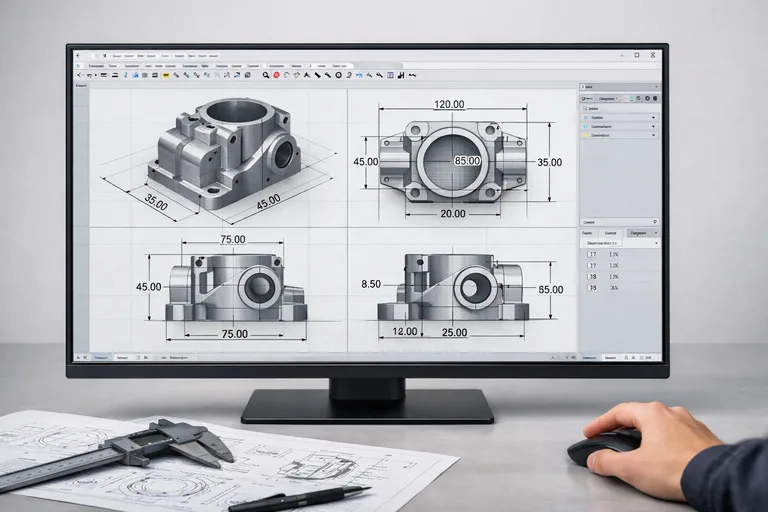Click the red circle toolbar icon
The image size is (768, 512).
pos(276,75)
